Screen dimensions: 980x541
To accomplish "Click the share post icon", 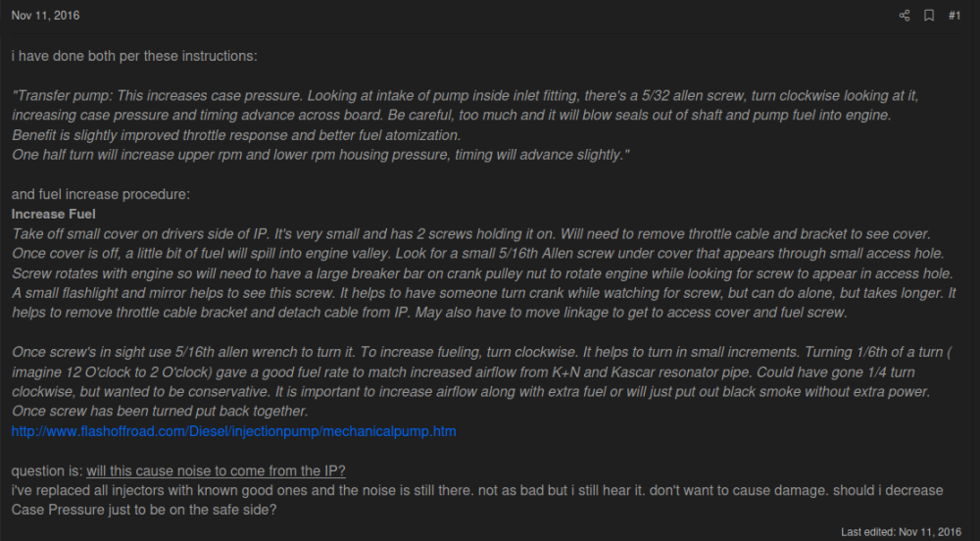I will (x=905, y=16).
